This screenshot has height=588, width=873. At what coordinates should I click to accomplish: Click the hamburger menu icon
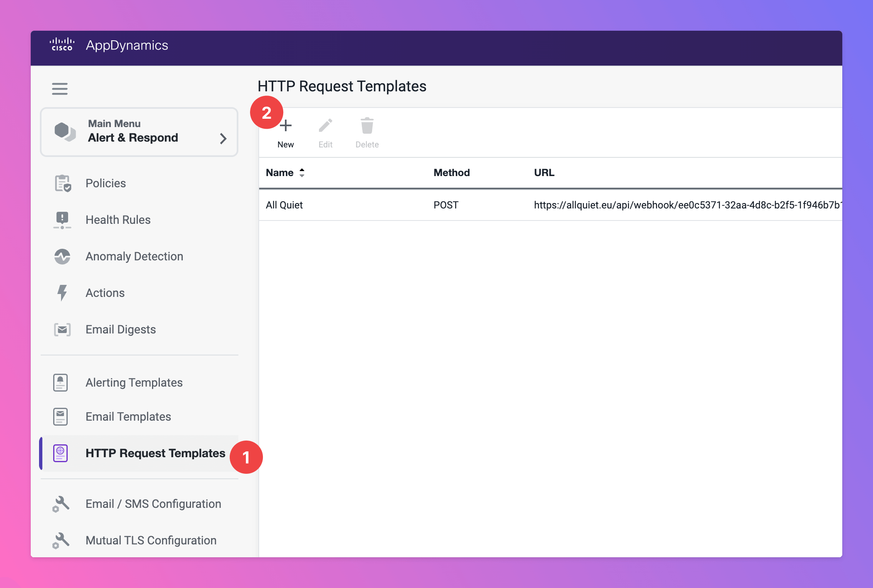(60, 88)
